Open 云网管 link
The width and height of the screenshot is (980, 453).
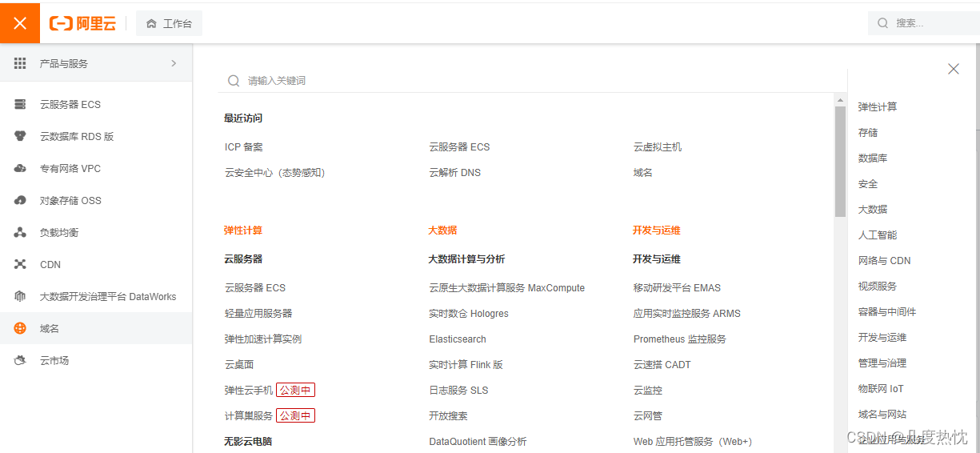point(648,416)
